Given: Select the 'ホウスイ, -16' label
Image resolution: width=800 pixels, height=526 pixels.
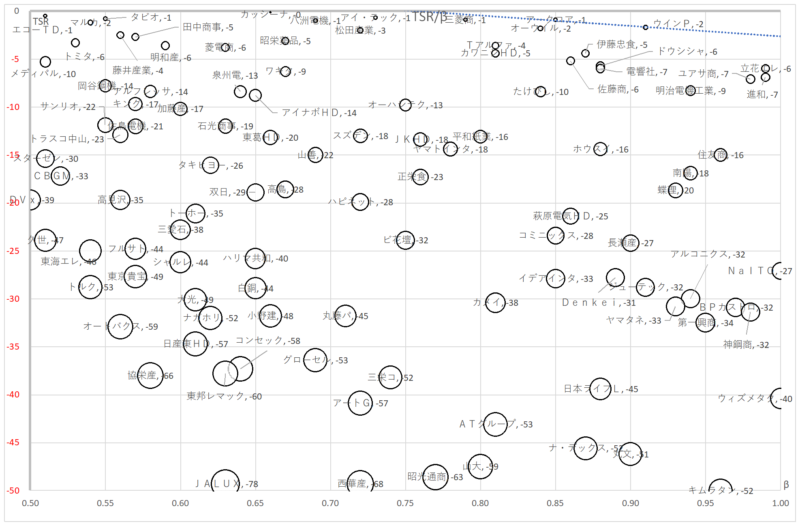Looking at the screenshot, I should tap(601, 149).
